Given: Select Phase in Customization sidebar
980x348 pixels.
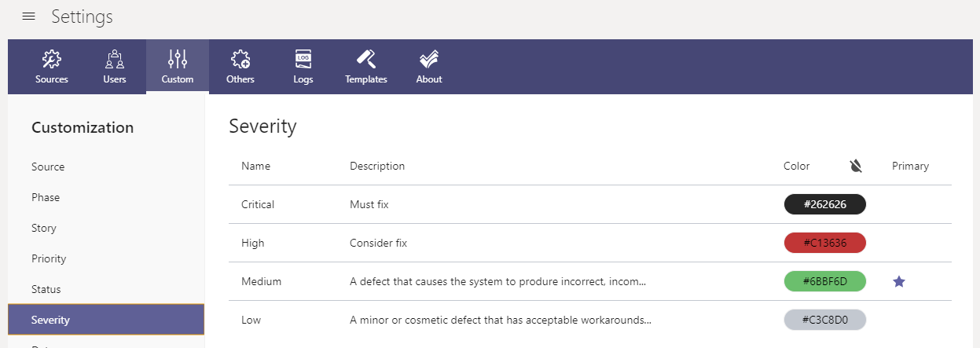Looking at the screenshot, I should (x=46, y=197).
